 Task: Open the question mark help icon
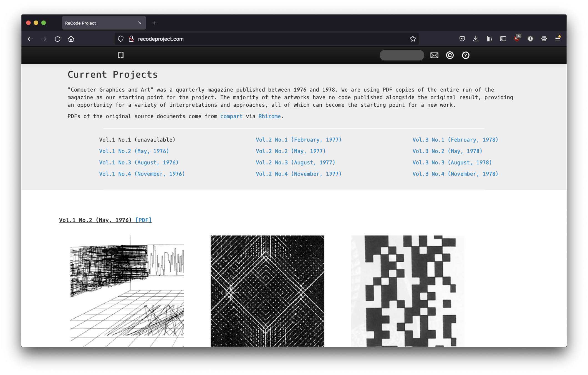click(x=465, y=55)
